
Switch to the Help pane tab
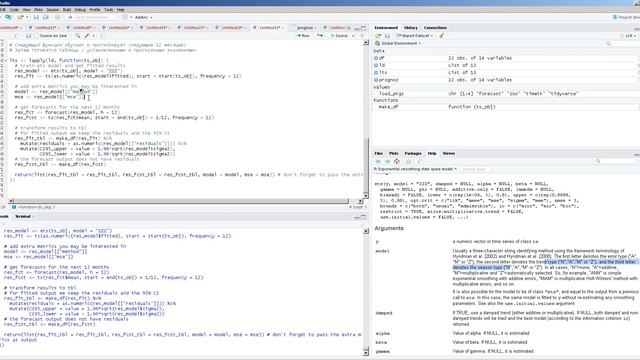432,153
